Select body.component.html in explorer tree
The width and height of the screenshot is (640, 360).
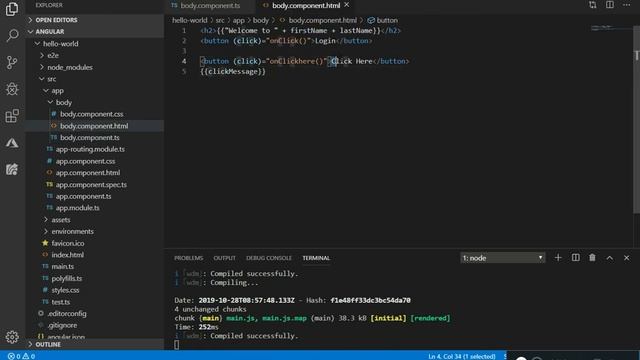[x=94, y=126]
